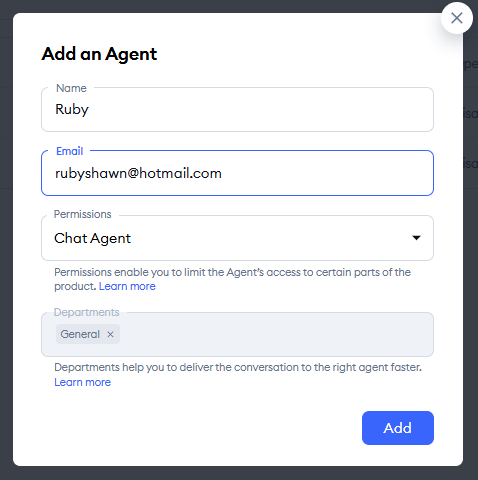Click the Departments field label
The image size is (478, 480).
pos(86,312)
